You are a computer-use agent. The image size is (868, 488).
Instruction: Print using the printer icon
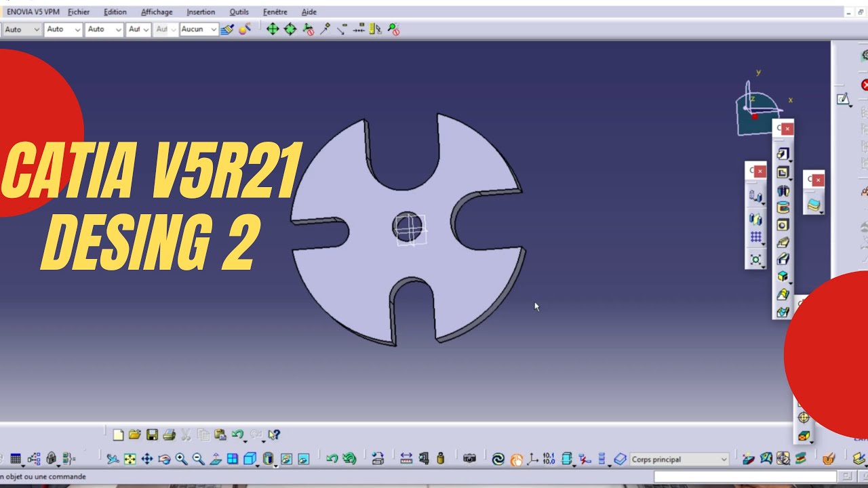(x=169, y=434)
